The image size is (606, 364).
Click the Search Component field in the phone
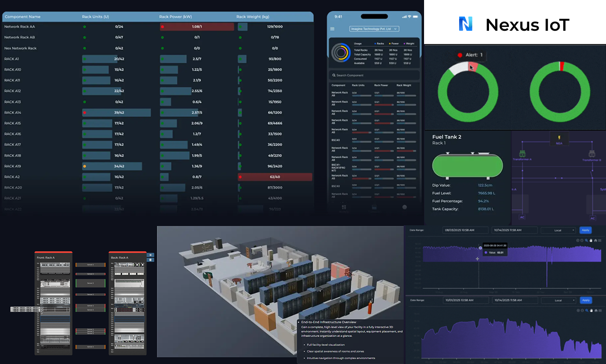coord(374,75)
